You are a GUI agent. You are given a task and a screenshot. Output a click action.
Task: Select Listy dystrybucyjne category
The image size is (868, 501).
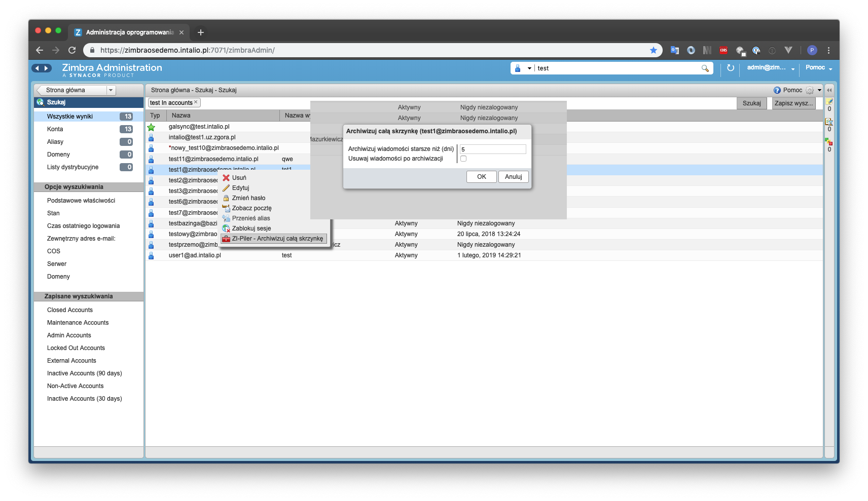pos(89,167)
